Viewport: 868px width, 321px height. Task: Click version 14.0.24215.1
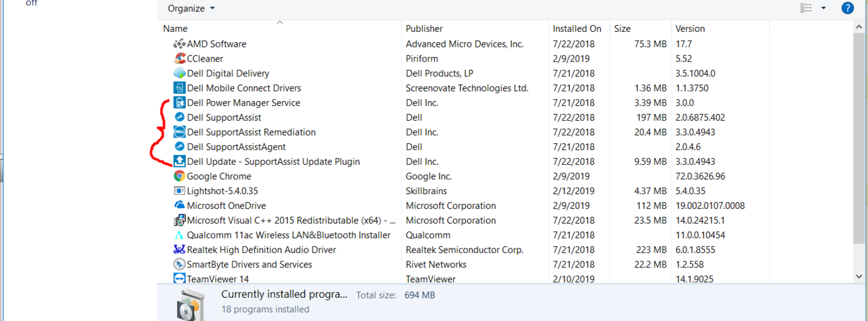coord(700,221)
